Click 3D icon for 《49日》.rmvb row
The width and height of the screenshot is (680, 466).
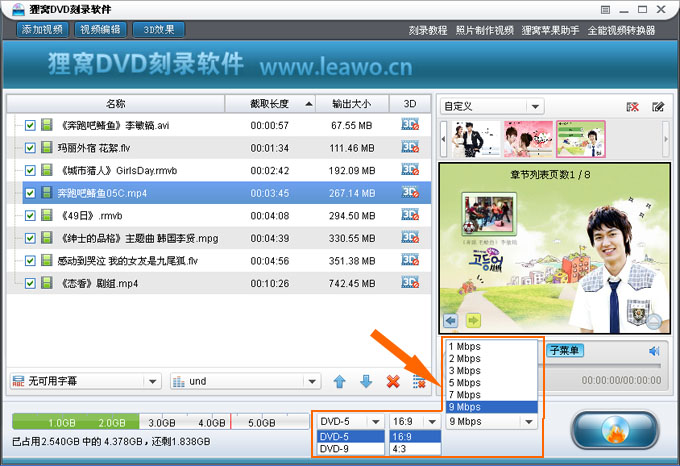coord(409,215)
